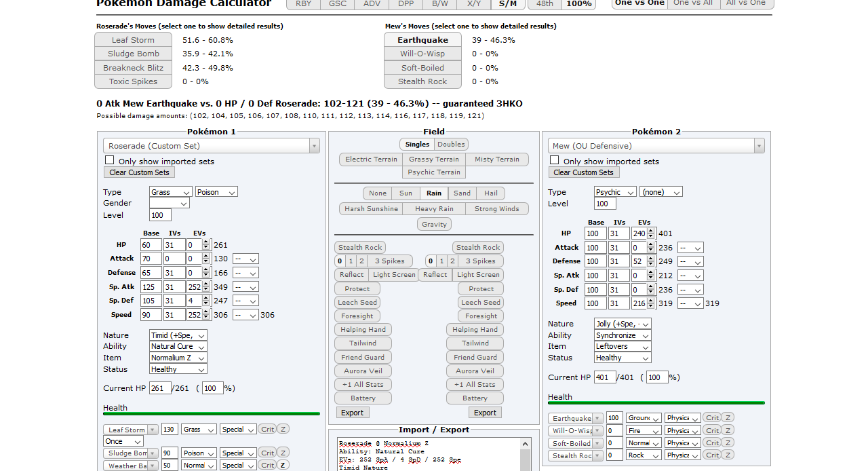
Task: Switch to B/W generation
Action: pos(439,3)
